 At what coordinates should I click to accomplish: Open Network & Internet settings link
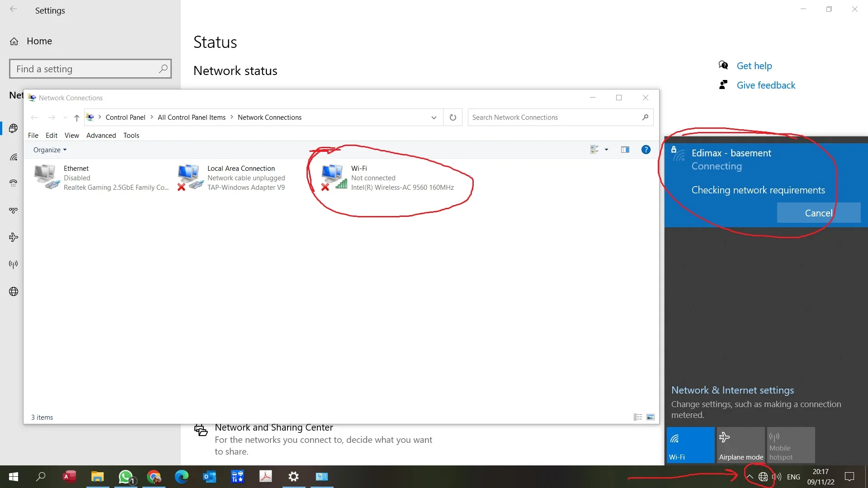[732, 390]
